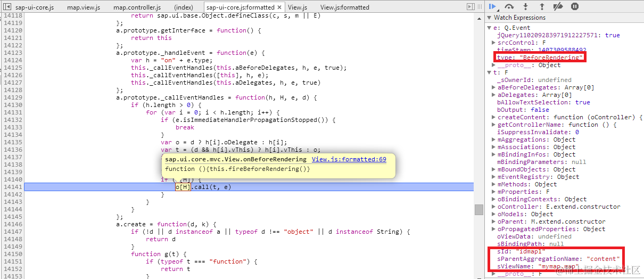Expand getControllerName function property
644x279 pixels.
tap(494, 125)
